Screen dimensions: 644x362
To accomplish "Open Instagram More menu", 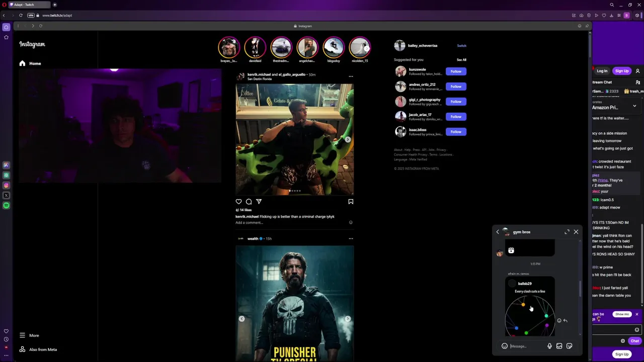I will pyautogui.click(x=29, y=335).
